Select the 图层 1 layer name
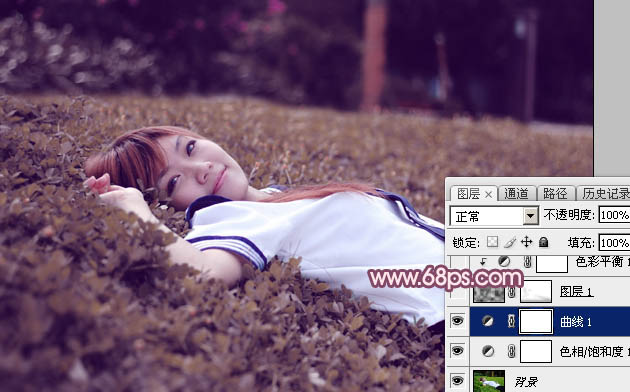630x392 pixels. [x=576, y=292]
